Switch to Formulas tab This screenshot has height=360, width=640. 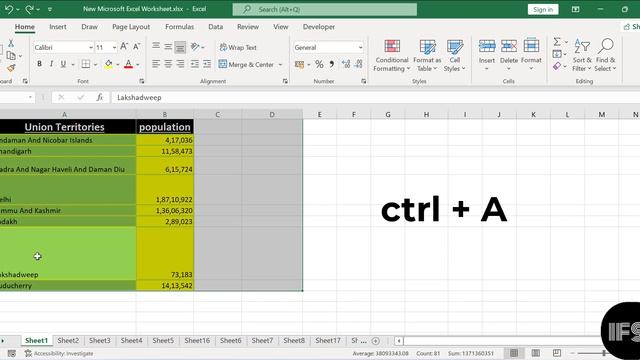[x=179, y=27]
